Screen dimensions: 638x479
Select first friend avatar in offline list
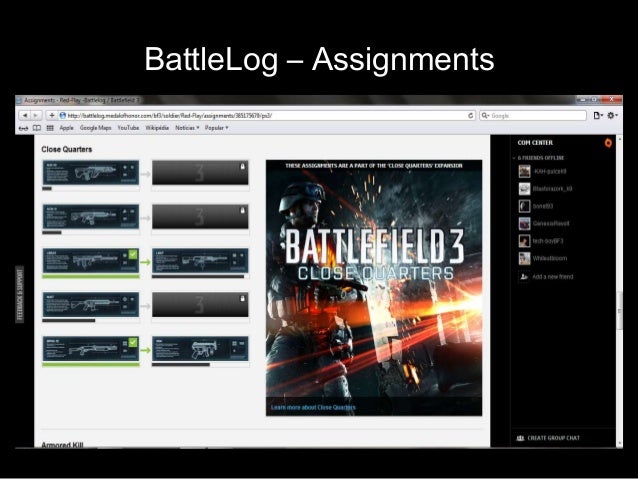524,171
